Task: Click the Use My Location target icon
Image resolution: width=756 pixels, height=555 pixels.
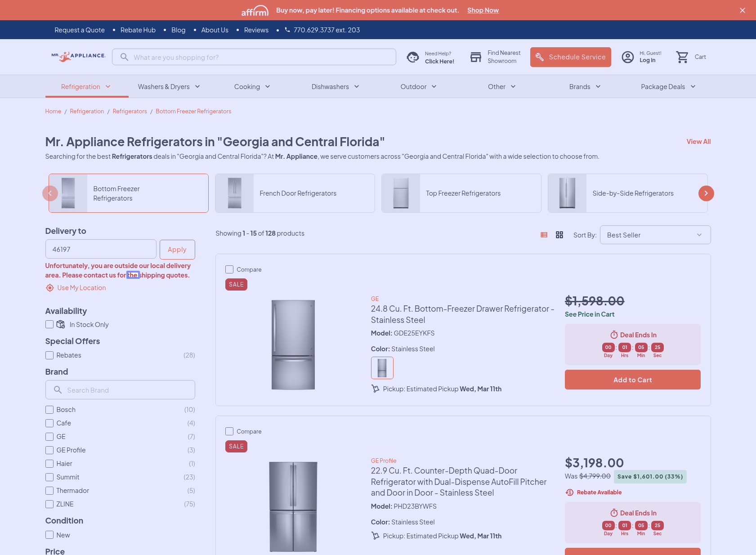Action: pyautogui.click(x=50, y=288)
